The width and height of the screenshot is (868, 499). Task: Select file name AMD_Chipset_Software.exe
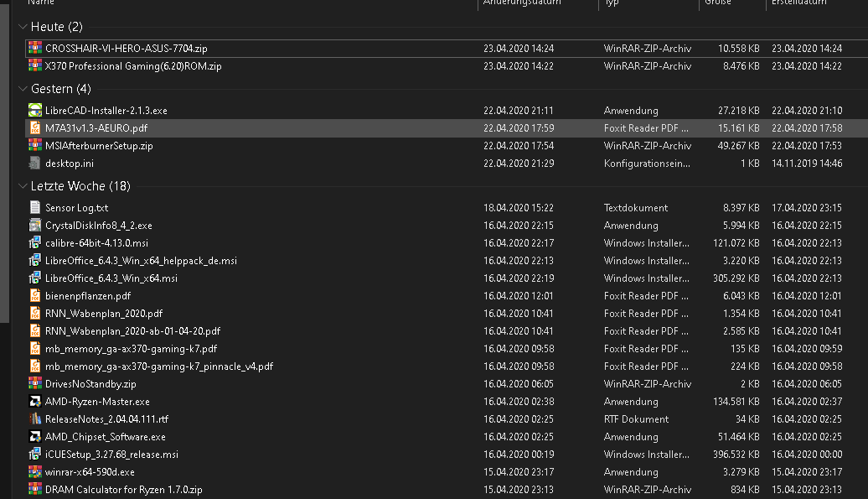(106, 437)
